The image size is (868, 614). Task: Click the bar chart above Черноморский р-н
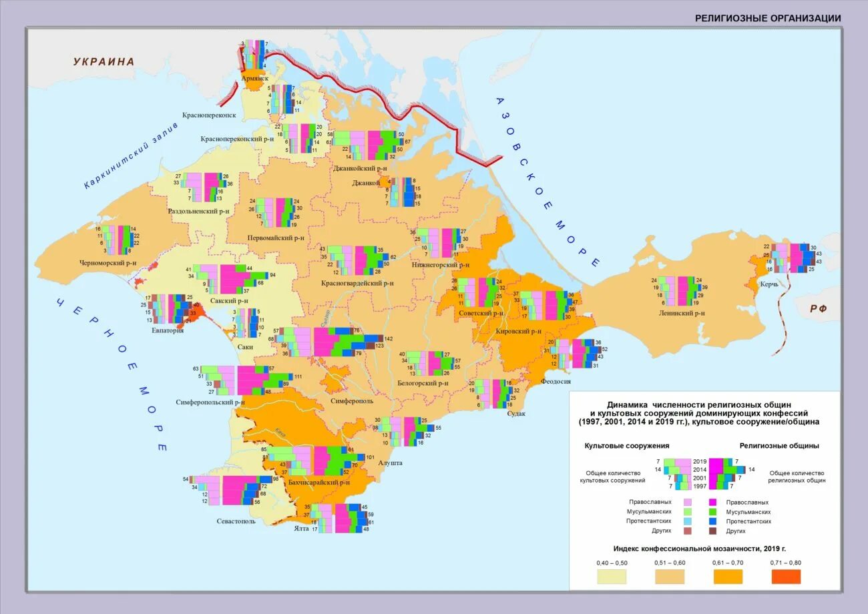[x=116, y=240]
